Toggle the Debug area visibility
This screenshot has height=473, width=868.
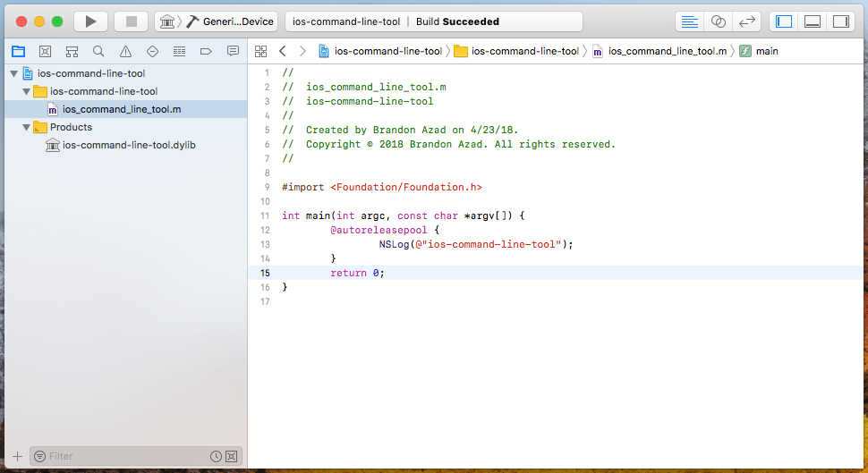pos(813,21)
